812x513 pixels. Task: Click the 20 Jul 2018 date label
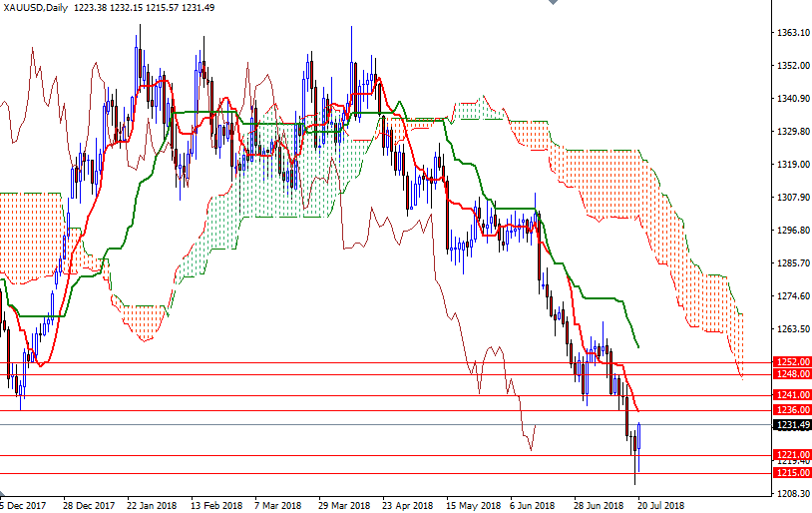(x=660, y=505)
